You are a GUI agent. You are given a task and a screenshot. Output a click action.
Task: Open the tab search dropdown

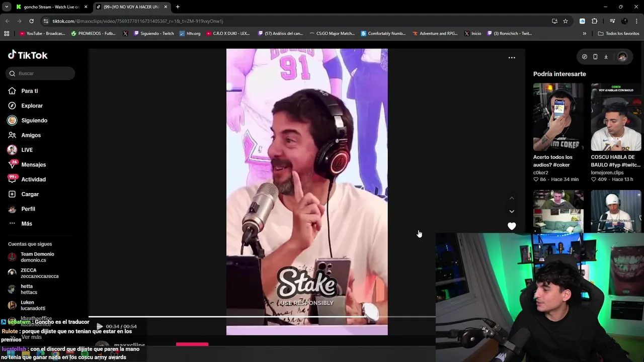[x=6, y=7]
